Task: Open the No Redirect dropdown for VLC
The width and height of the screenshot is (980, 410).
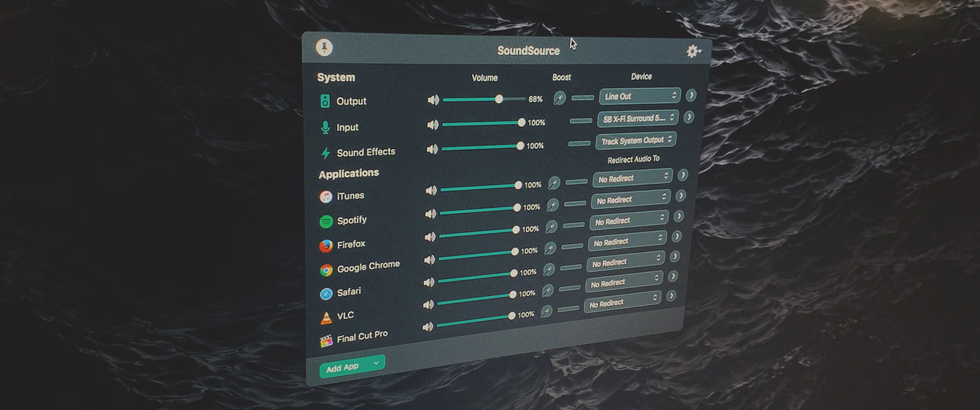Action: (624, 282)
